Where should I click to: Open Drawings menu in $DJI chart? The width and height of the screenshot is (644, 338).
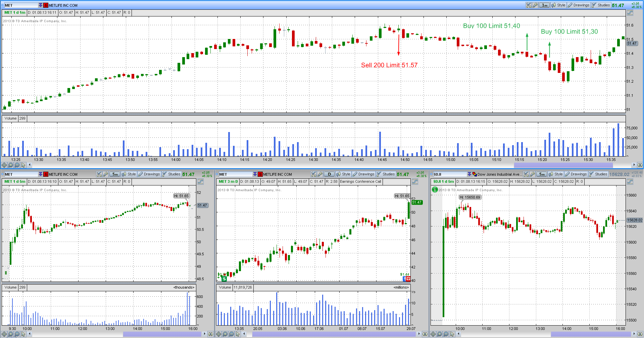[576, 174]
